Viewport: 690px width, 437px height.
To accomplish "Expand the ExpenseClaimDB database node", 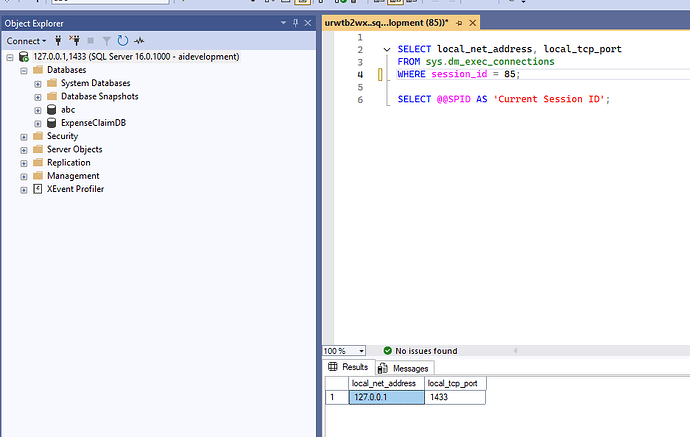I will (37, 123).
